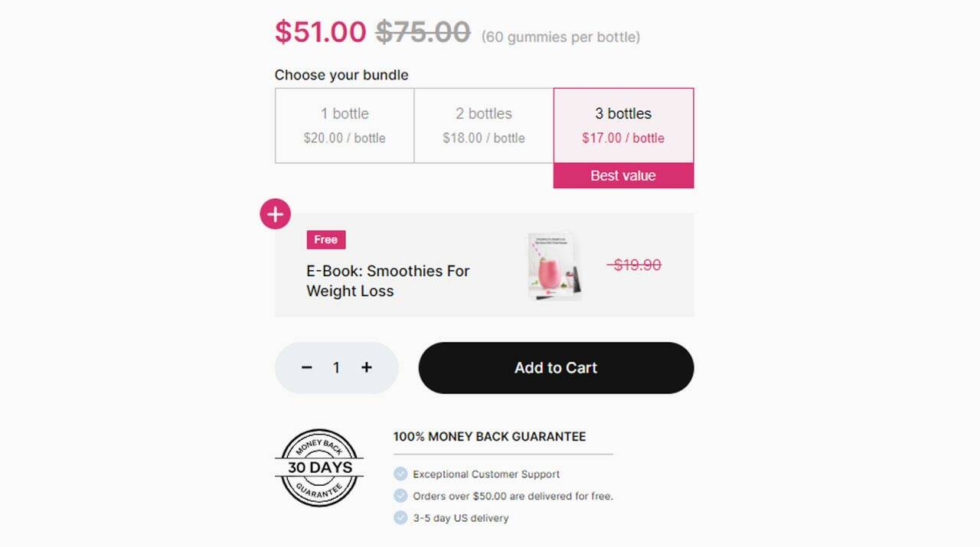Open the smoothie e-book cover thumbnail
Screen dimensions: 980x547
click(554, 266)
